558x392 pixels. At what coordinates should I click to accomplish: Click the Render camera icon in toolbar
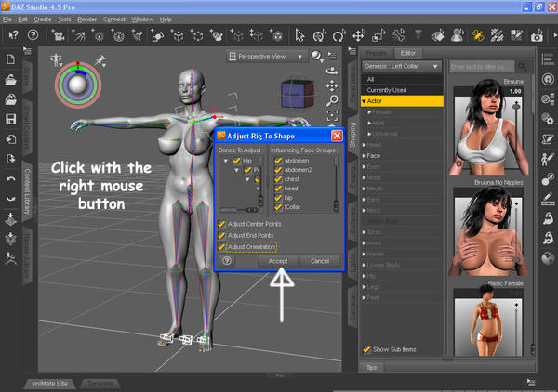[x=537, y=35]
